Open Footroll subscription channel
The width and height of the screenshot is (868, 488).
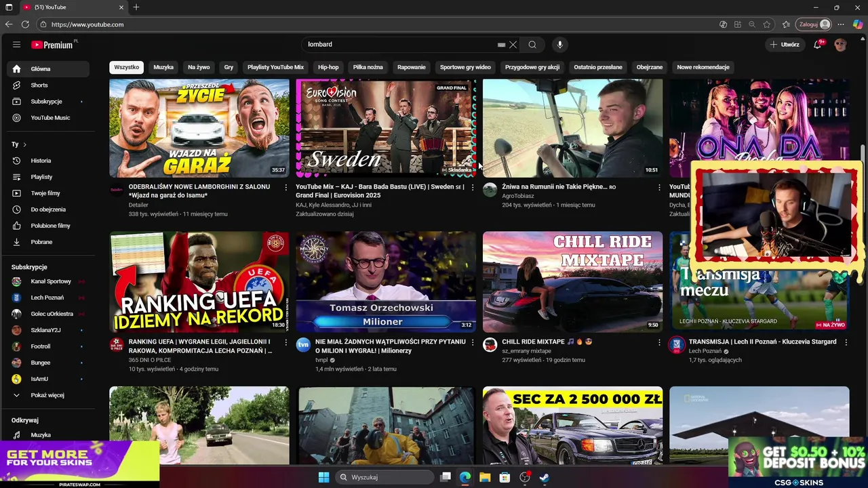click(47, 346)
